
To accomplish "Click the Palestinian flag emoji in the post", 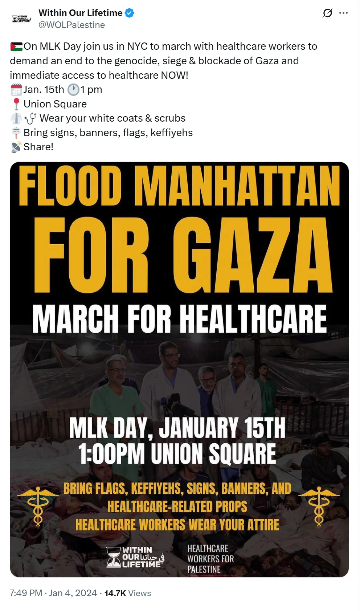I will [x=17, y=46].
